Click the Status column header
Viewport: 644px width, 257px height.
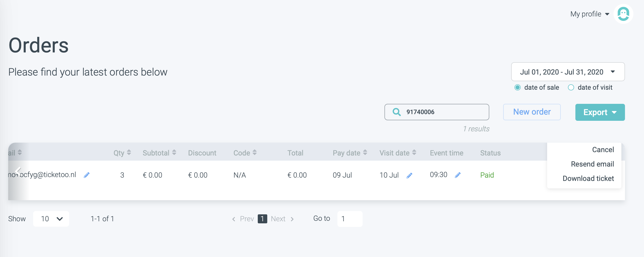tap(490, 153)
